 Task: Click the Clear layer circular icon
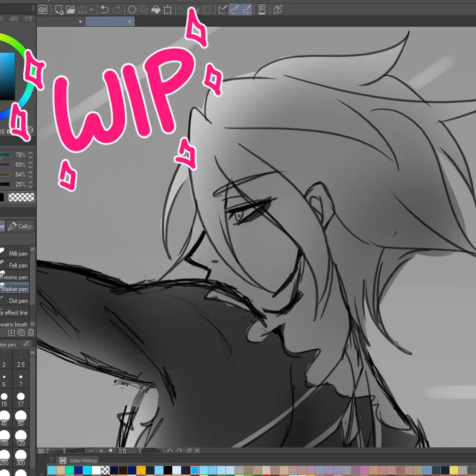[x=132, y=10]
